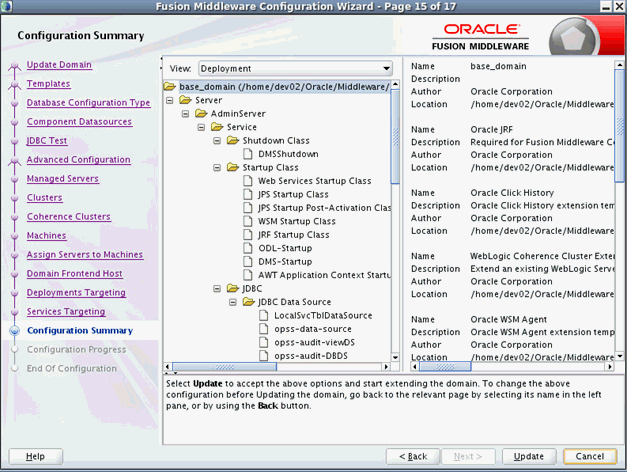Click the base_domain root folder icon
This screenshot has width=627, height=472.
[x=170, y=86]
